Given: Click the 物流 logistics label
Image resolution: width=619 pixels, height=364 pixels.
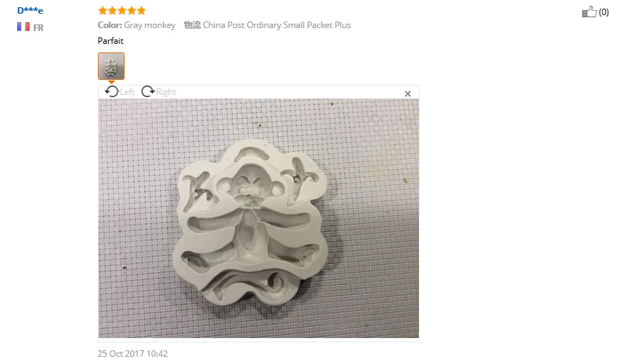Looking at the screenshot, I should (x=192, y=25).
